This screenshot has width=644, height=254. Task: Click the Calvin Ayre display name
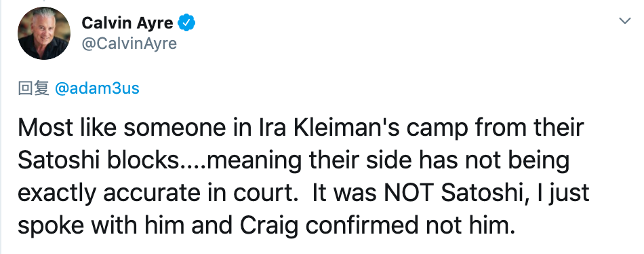[127, 22]
